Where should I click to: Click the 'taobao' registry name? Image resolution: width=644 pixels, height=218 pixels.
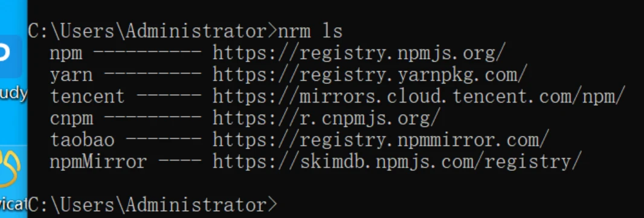click(82, 140)
